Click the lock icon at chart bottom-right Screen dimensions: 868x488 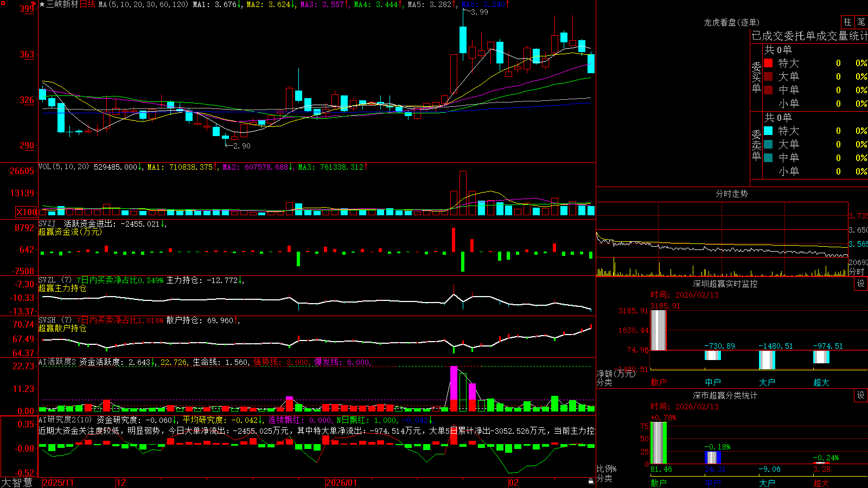click(x=591, y=481)
